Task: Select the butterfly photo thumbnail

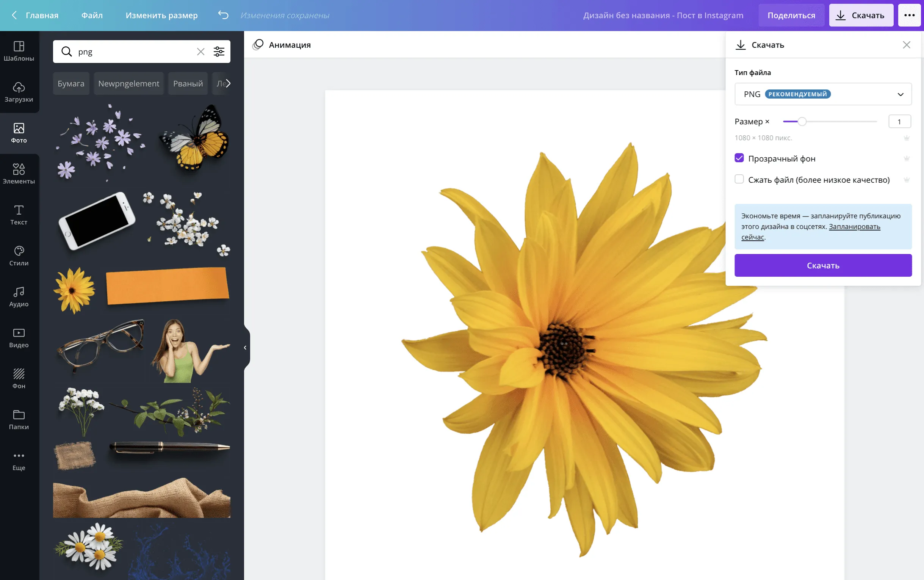Action: coord(194,137)
